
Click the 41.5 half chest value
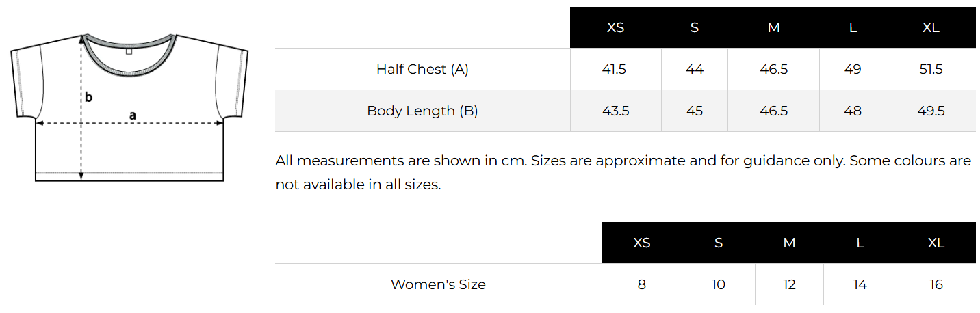pos(615,69)
